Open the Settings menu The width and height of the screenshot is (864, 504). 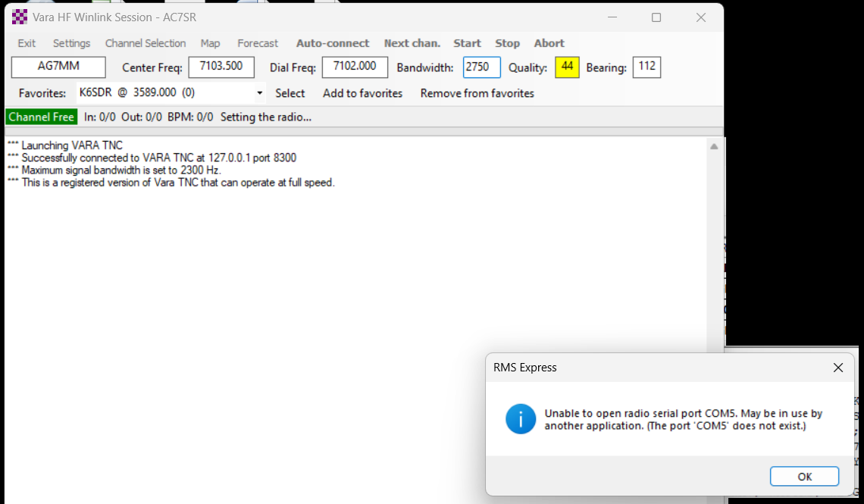click(72, 43)
